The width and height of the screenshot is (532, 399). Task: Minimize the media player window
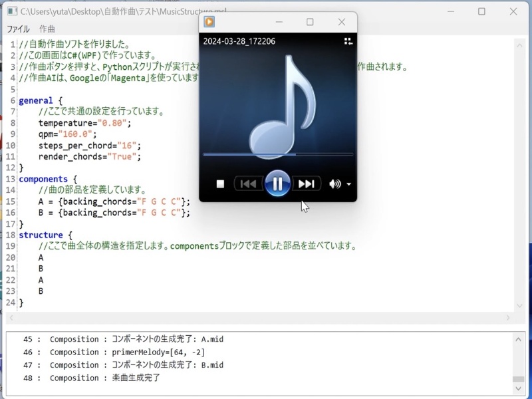coord(279,22)
